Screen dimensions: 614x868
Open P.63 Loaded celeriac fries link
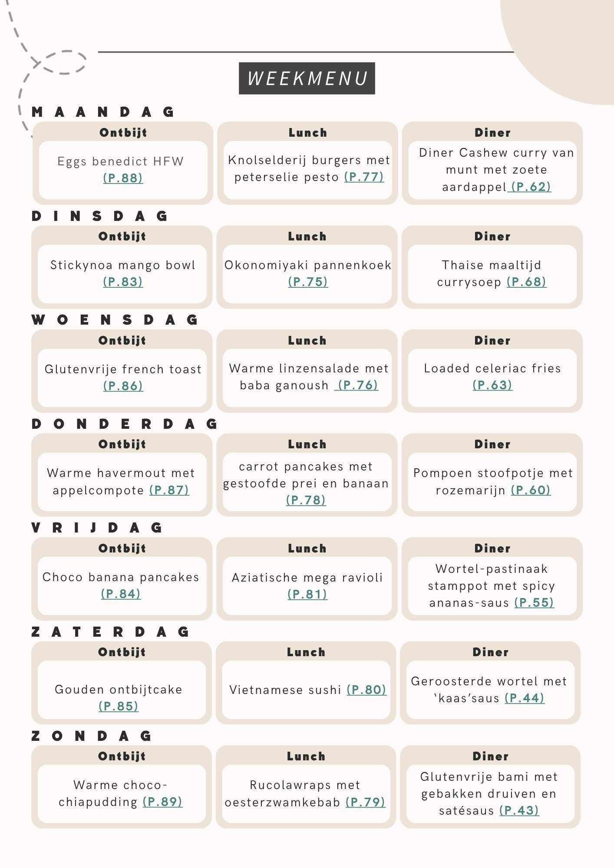point(492,385)
